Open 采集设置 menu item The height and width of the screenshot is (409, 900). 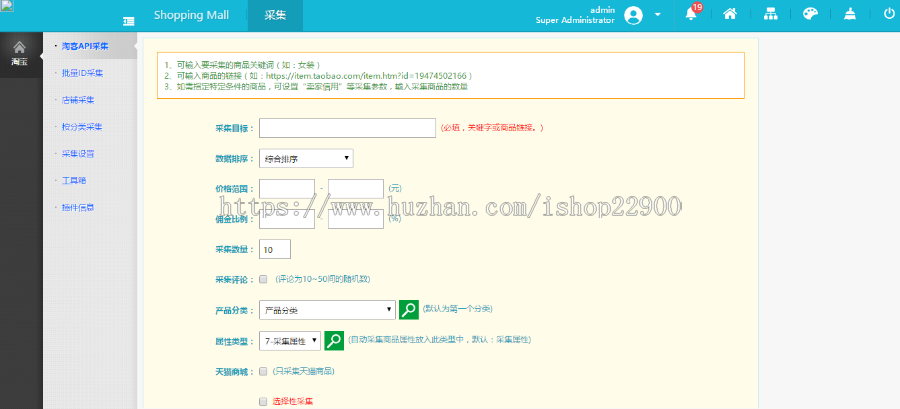pos(77,154)
